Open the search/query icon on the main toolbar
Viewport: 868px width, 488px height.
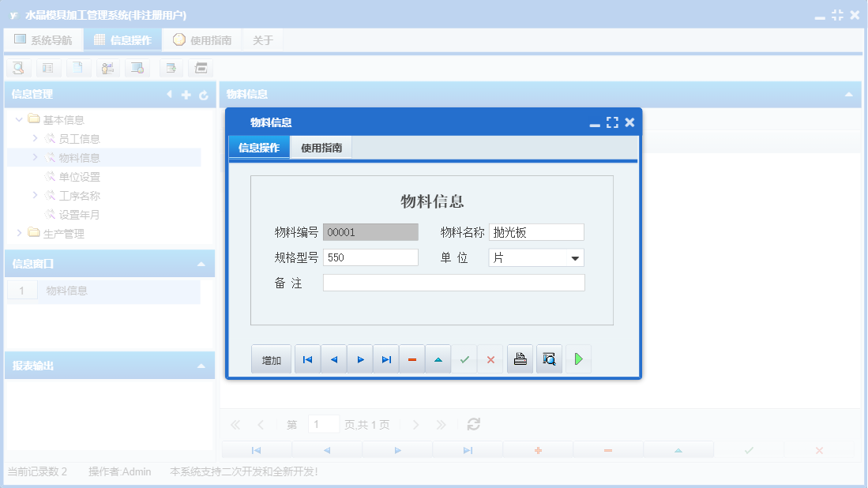pyautogui.click(x=17, y=68)
